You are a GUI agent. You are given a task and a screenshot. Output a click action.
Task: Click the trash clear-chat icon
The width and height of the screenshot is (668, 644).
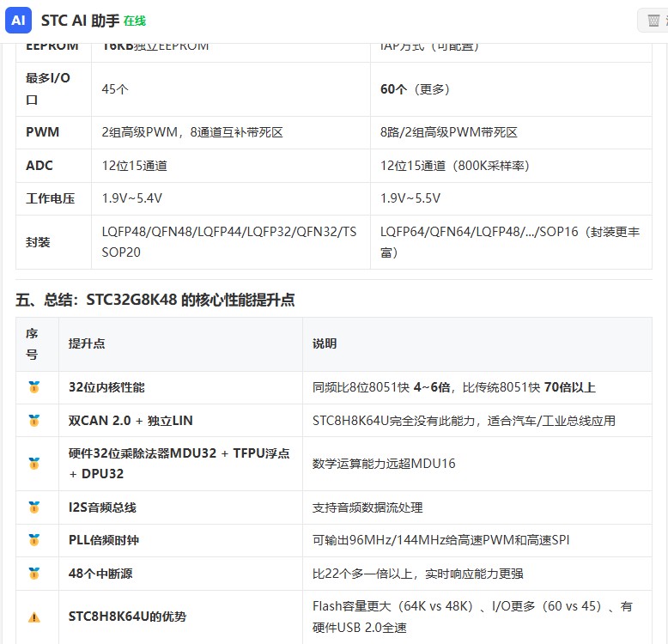653,20
